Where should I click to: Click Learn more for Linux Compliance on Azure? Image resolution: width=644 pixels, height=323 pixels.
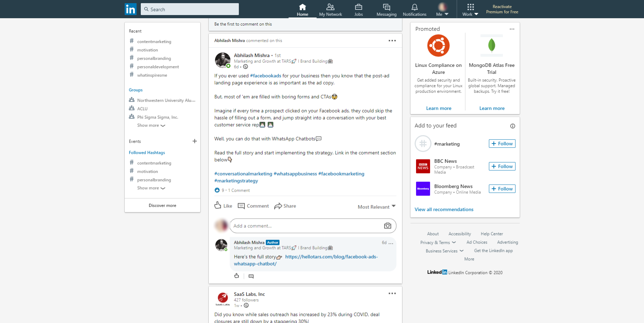coord(438,108)
